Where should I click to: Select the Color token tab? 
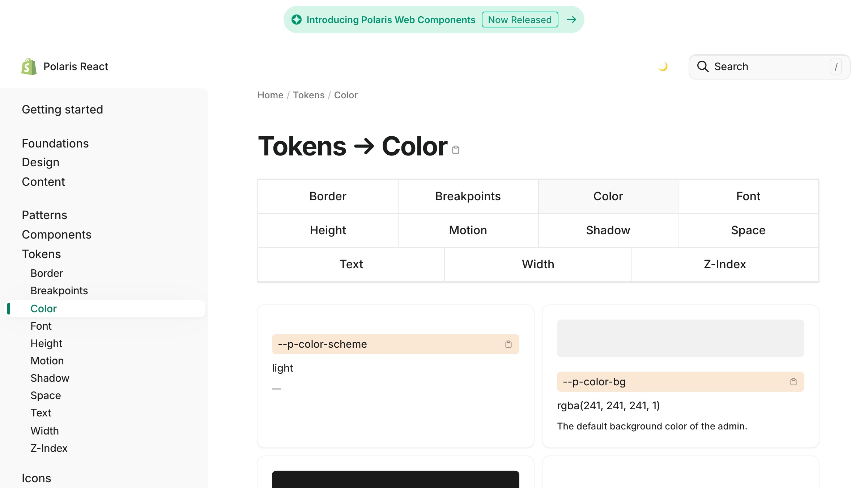click(608, 196)
